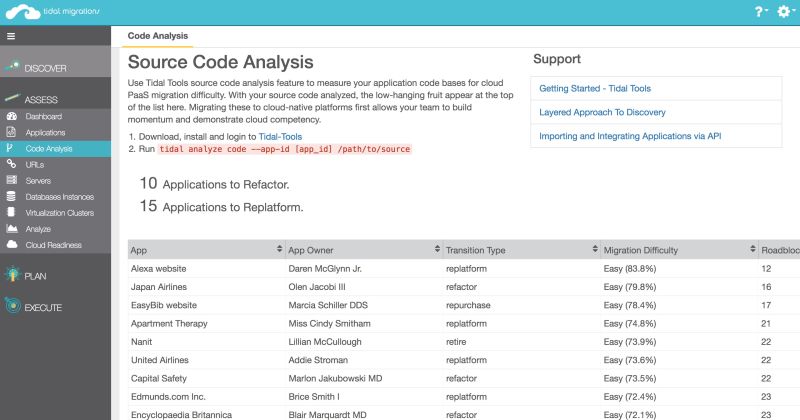Sort table by App column arrows
The width and height of the screenshot is (800, 420).
(x=279, y=249)
